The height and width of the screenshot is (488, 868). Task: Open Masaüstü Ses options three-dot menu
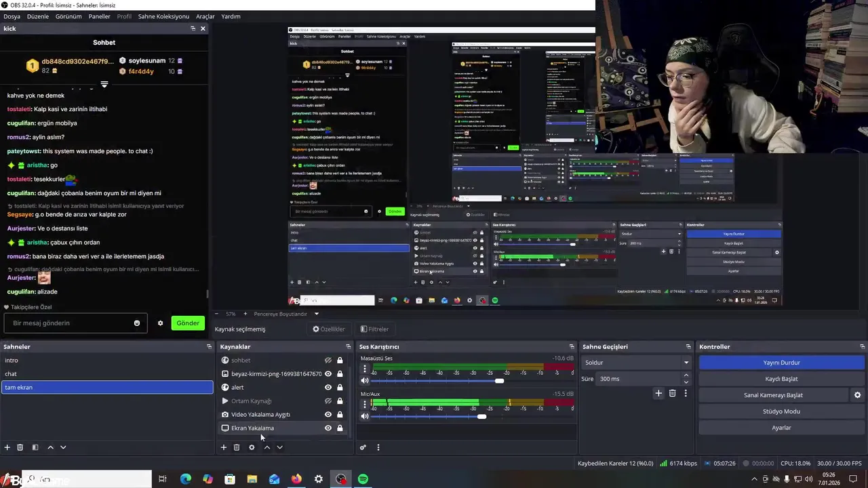365,369
